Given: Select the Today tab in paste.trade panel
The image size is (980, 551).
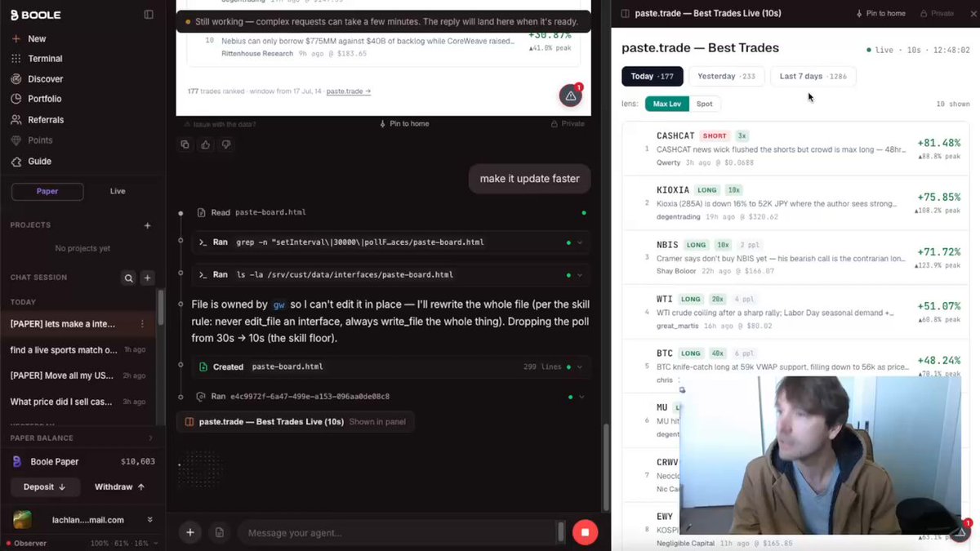Looking at the screenshot, I should (653, 76).
